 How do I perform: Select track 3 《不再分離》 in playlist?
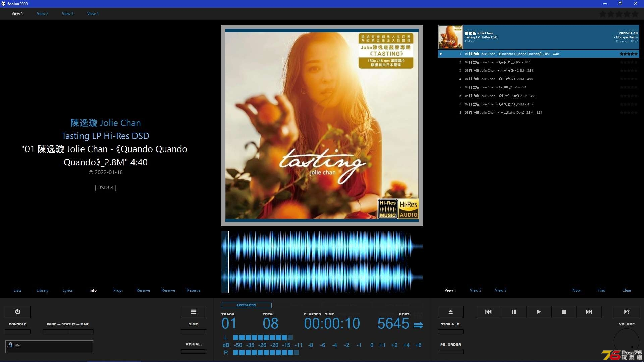(x=539, y=71)
